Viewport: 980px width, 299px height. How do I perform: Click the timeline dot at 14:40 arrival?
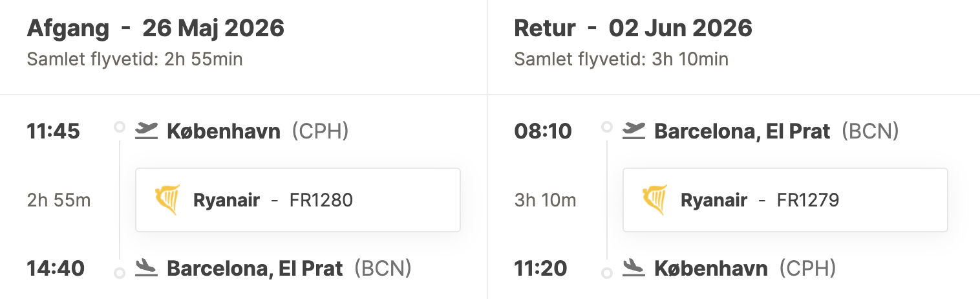[x=119, y=273]
